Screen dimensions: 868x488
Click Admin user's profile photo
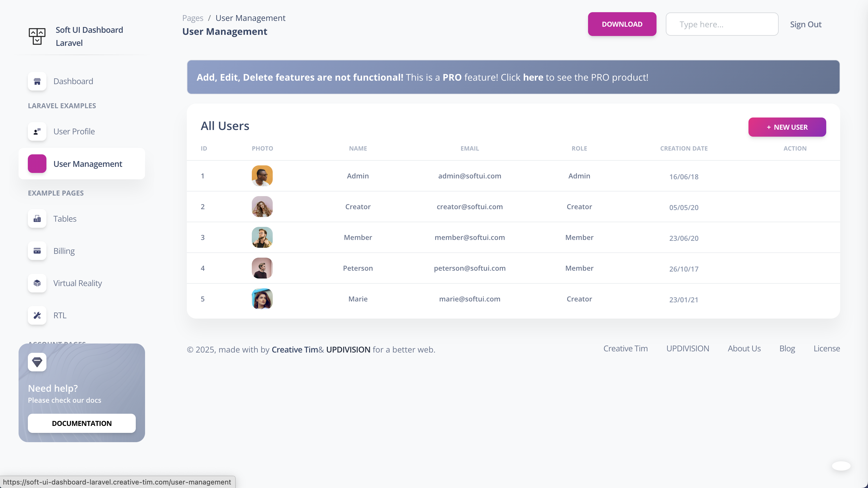pyautogui.click(x=262, y=176)
